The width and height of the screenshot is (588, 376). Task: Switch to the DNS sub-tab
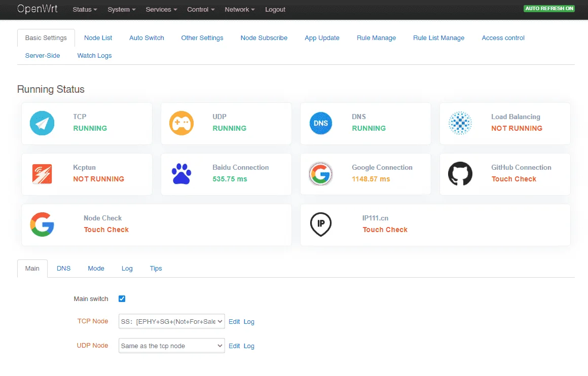click(x=64, y=269)
